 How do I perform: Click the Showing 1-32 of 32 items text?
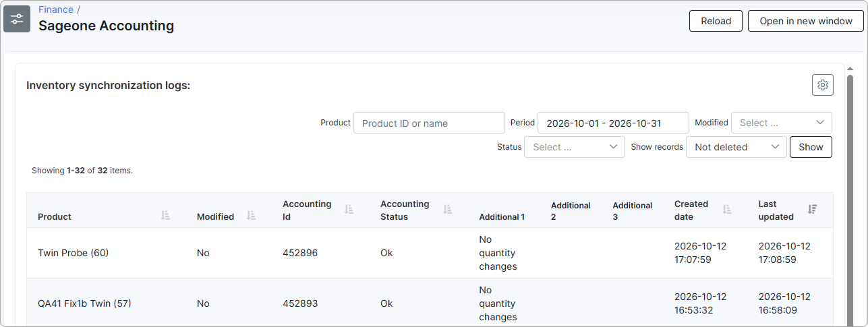[82, 171]
